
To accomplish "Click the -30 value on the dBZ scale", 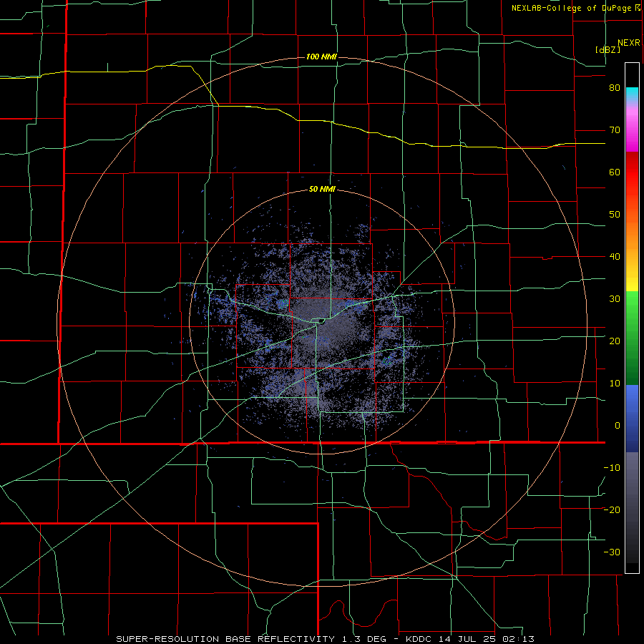I will 612,552.
